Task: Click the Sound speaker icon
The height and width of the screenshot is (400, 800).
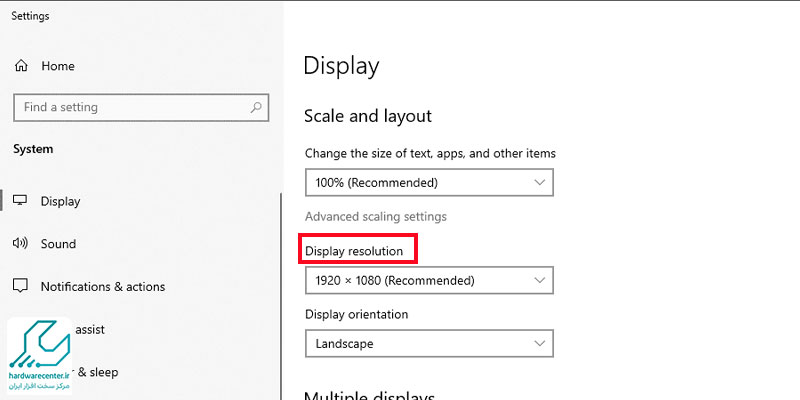Action: coord(20,244)
